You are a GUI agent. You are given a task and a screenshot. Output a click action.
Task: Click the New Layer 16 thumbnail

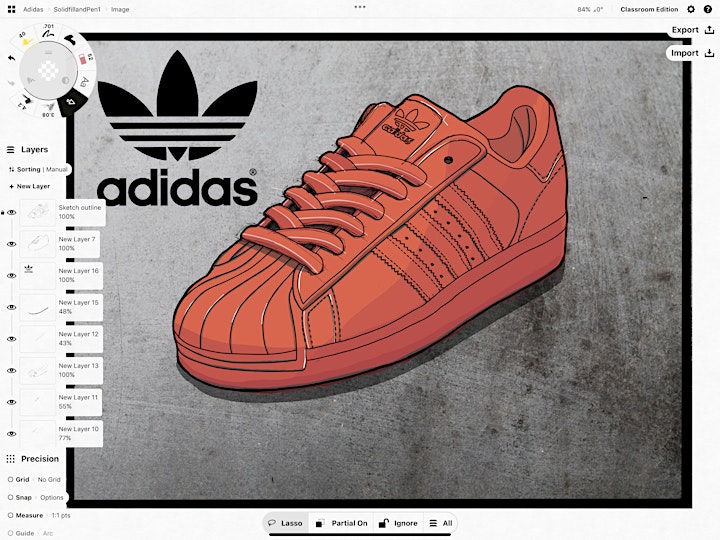pos(38,276)
